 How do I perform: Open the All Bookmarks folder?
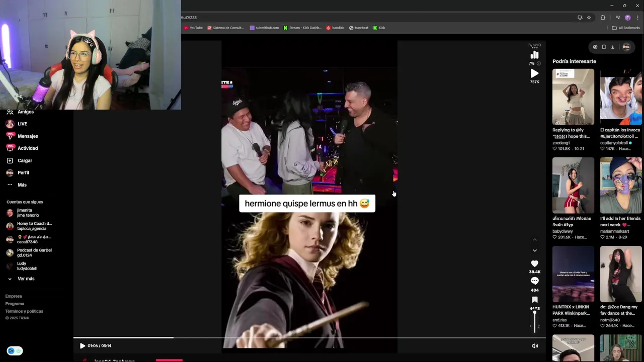[x=626, y=28]
